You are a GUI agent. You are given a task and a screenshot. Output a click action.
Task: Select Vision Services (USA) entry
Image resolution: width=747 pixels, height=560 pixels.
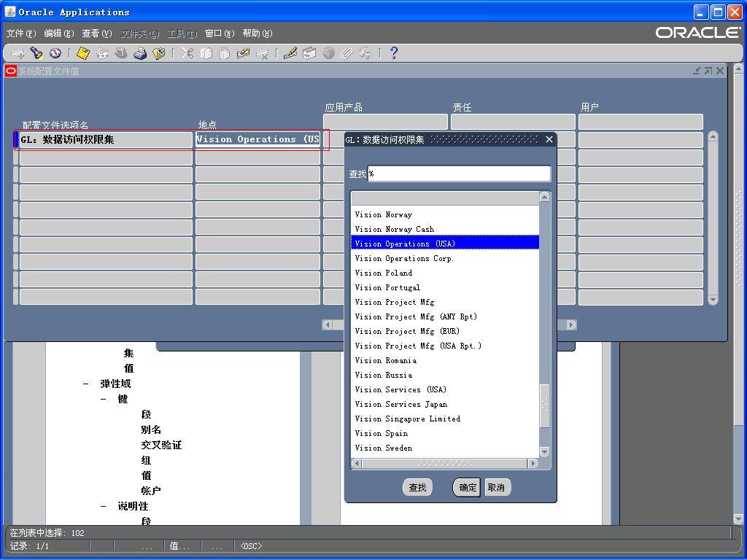pyautogui.click(x=445, y=389)
